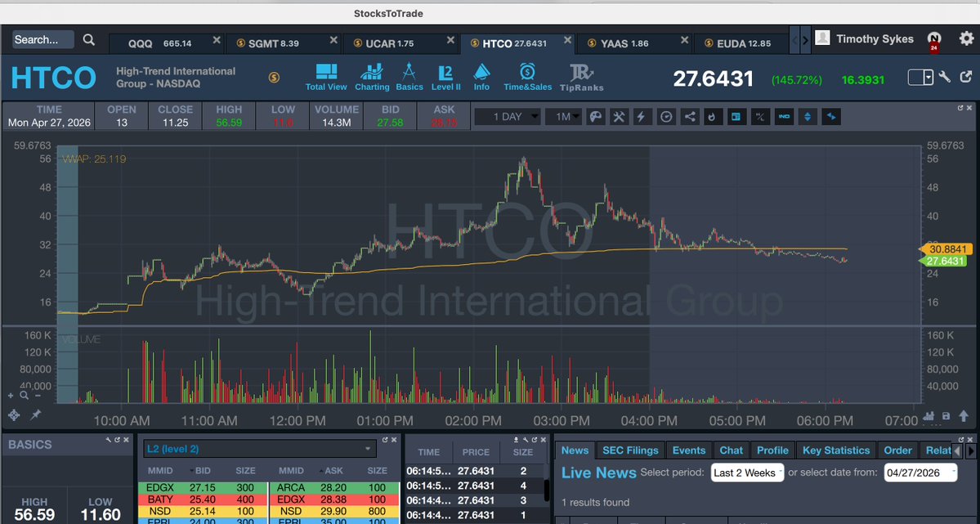This screenshot has height=524, width=980.
Task: Open the settings gear icon
Action: point(966,38)
